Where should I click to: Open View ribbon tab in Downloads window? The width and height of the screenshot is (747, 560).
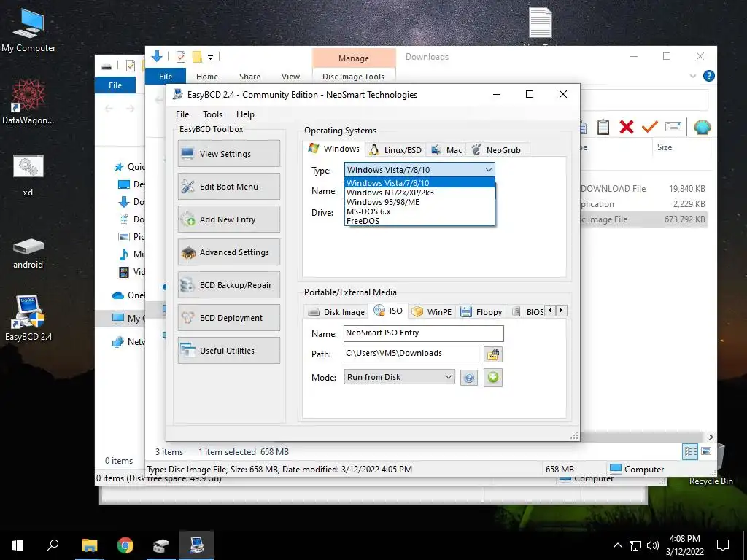click(290, 76)
